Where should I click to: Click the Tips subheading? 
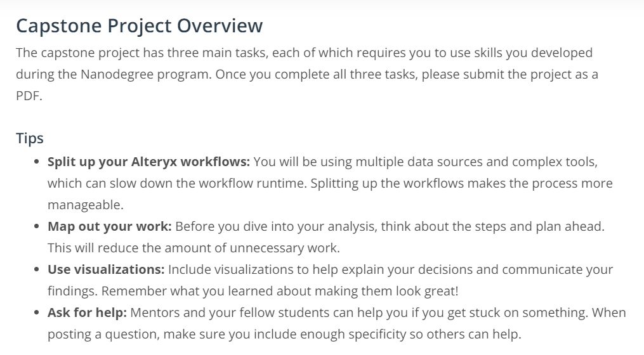(x=29, y=138)
